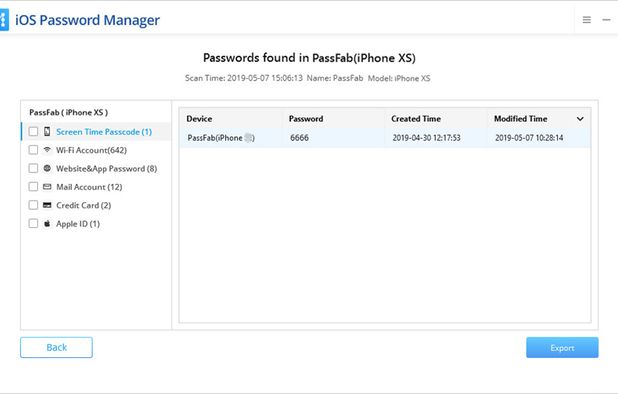The height and width of the screenshot is (394, 618).
Task: Click the Export button
Action: click(562, 348)
